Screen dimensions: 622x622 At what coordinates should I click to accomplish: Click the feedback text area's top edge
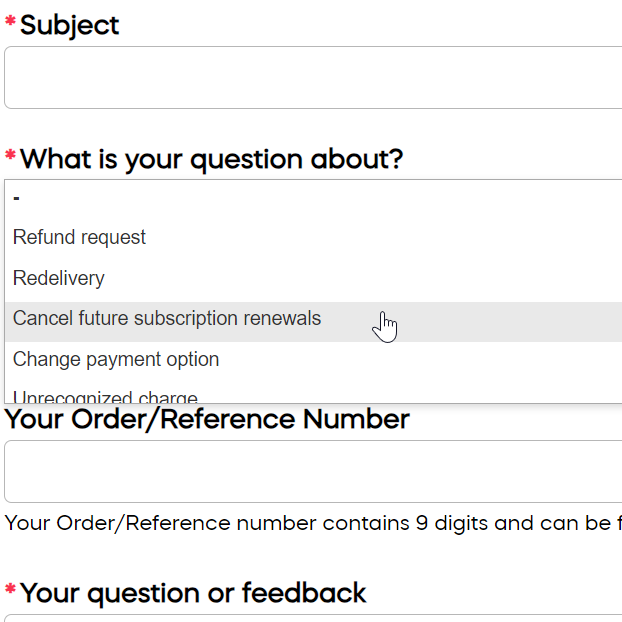pyautogui.click(x=313, y=616)
